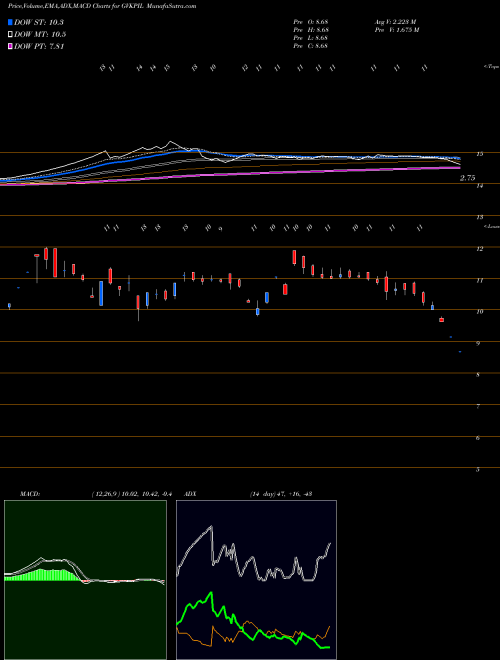500x660 pixels.
Task: Click the 'Pre C: 8.68' value
Action: click(x=311, y=46)
